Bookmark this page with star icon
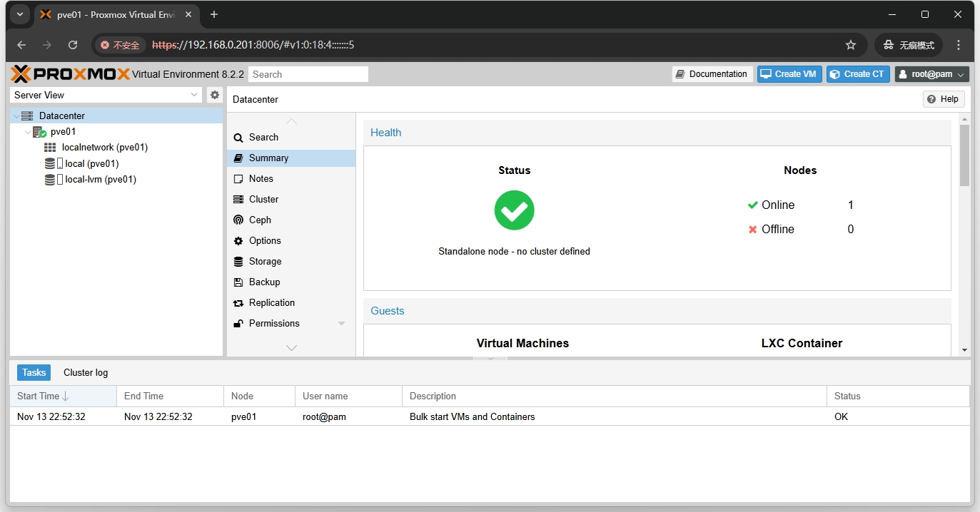980x512 pixels. point(850,45)
